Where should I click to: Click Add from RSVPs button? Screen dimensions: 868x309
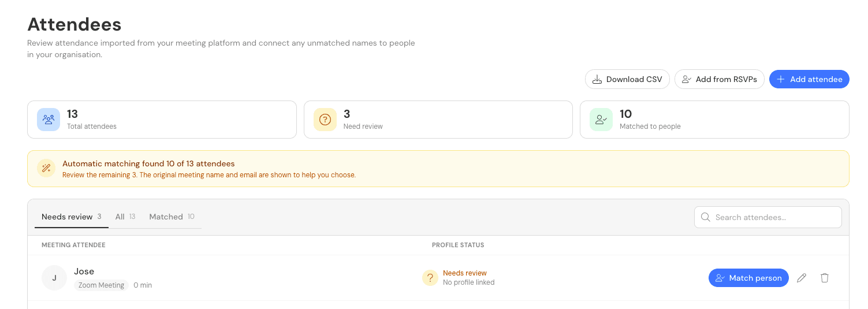click(720, 79)
